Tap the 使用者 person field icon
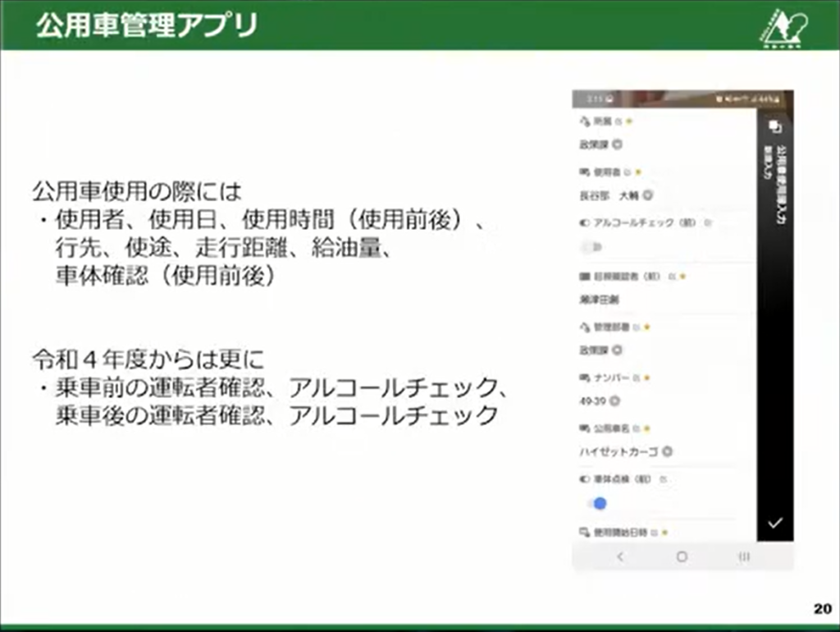 [584, 172]
